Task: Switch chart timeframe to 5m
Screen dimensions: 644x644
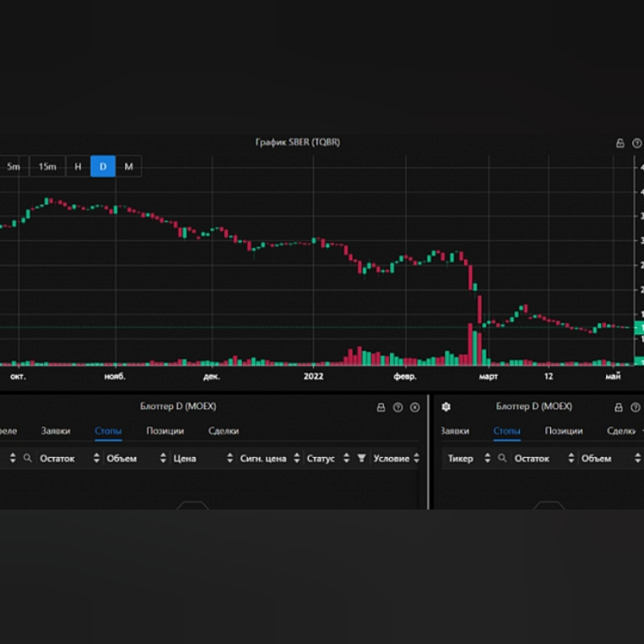Action: point(13,166)
